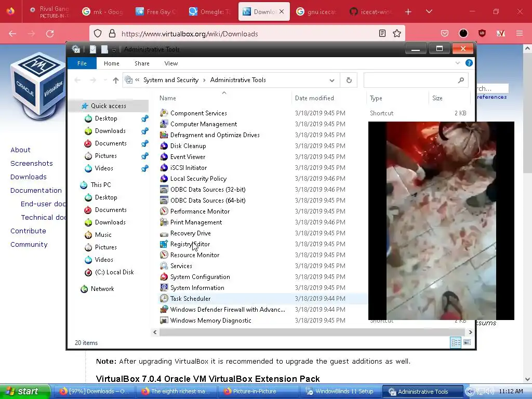
Task: Go up one folder level in Explorer
Action: [116, 80]
